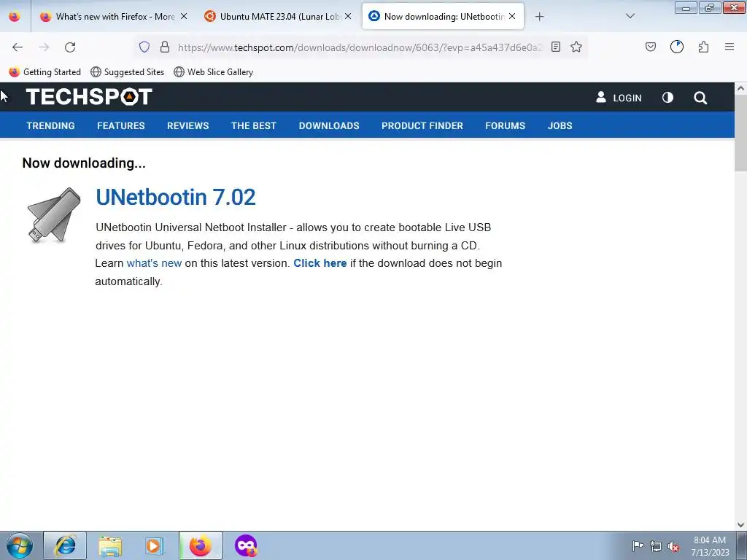Open the downloads progress indicator
The image size is (747, 560).
click(x=677, y=47)
